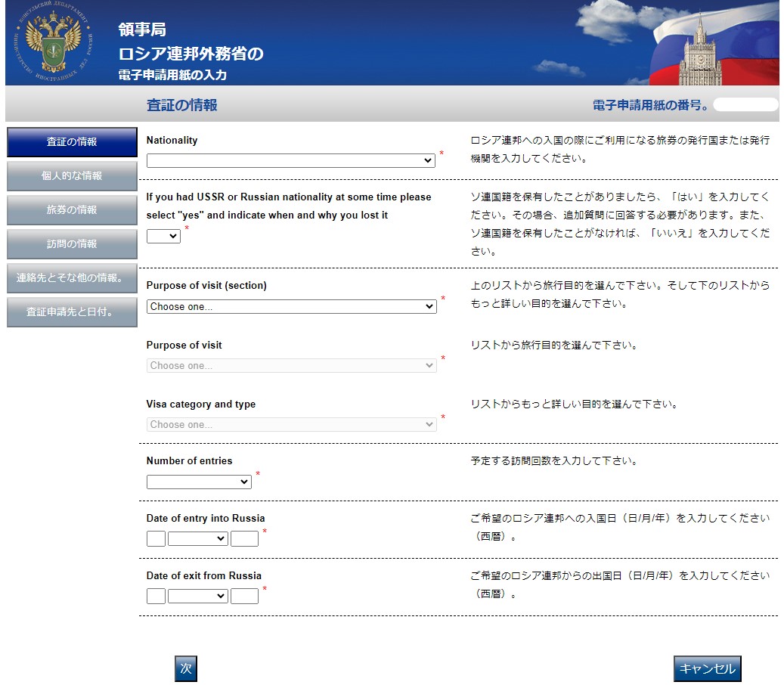
Task: Open the USSR or Russian nationality yes/no dropdown
Action: [x=163, y=236]
